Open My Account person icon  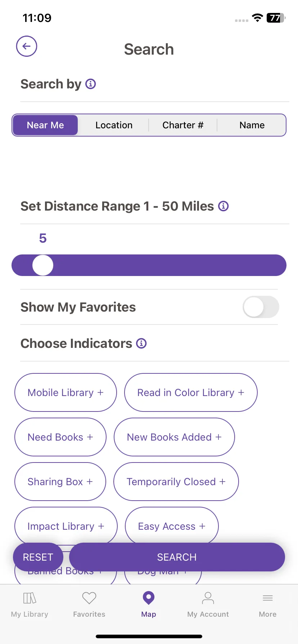[x=208, y=605]
